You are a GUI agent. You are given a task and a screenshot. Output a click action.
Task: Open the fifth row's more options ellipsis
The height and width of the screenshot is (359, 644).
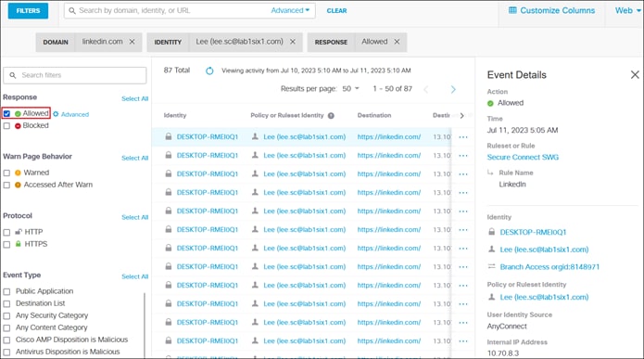pos(463,211)
